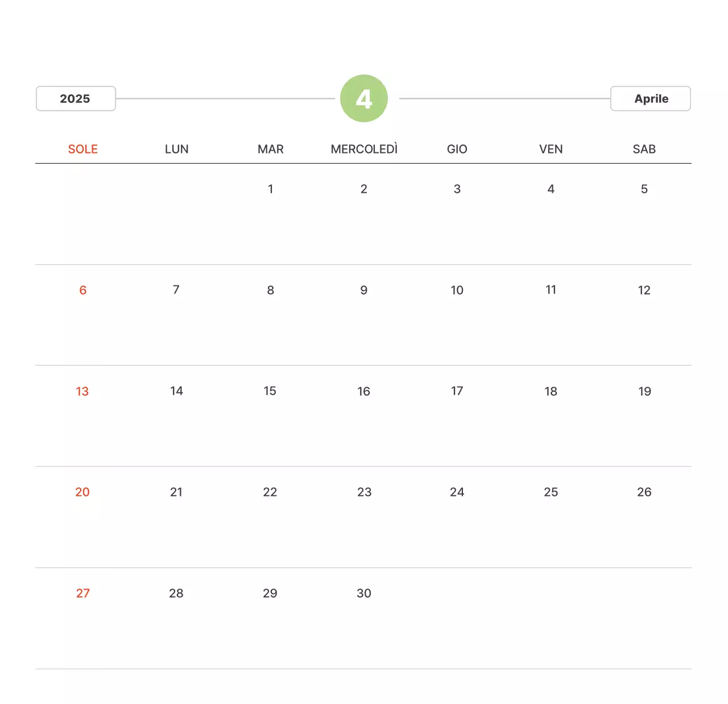
Task: Choose date 25 under VEN
Action: (551, 492)
